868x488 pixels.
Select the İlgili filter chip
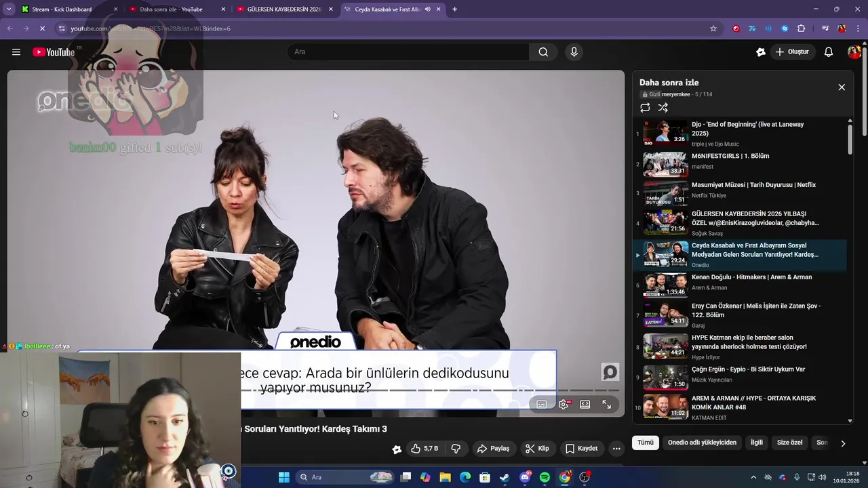[757, 443]
